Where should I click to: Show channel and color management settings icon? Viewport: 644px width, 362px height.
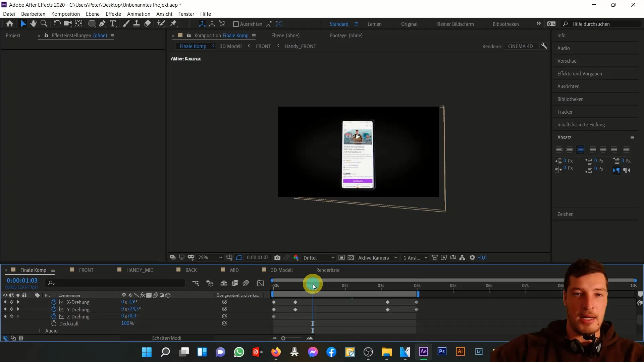click(x=296, y=258)
